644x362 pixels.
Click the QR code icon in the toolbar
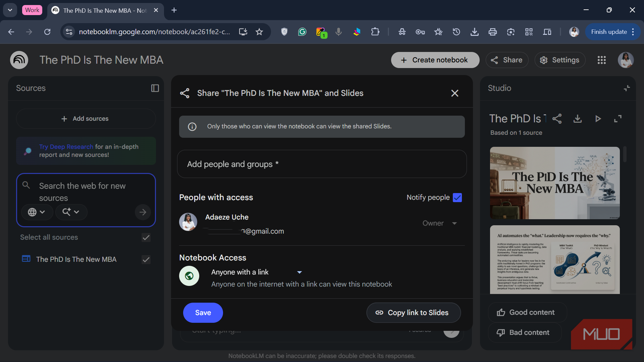[x=529, y=32]
